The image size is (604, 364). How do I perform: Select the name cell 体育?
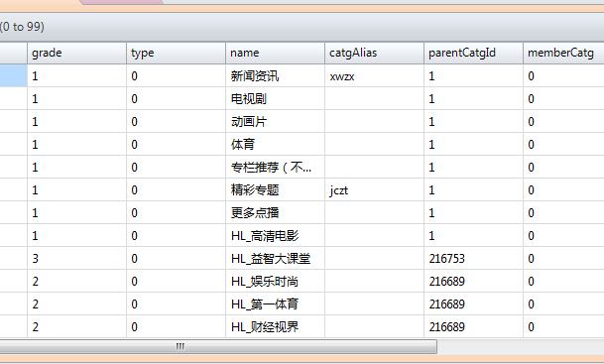[x=275, y=144]
